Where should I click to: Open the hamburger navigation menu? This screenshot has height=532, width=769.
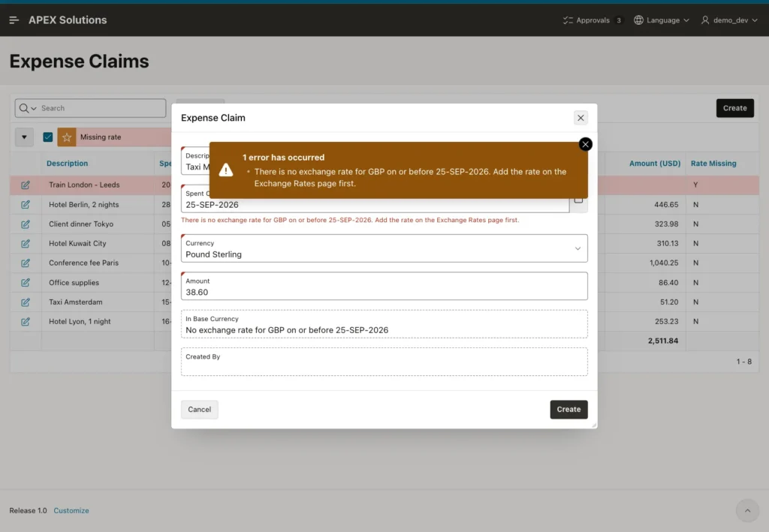[x=14, y=20]
